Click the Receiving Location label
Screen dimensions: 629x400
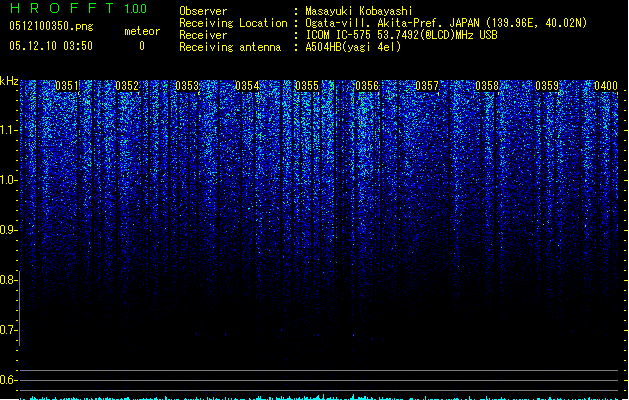[233, 23]
